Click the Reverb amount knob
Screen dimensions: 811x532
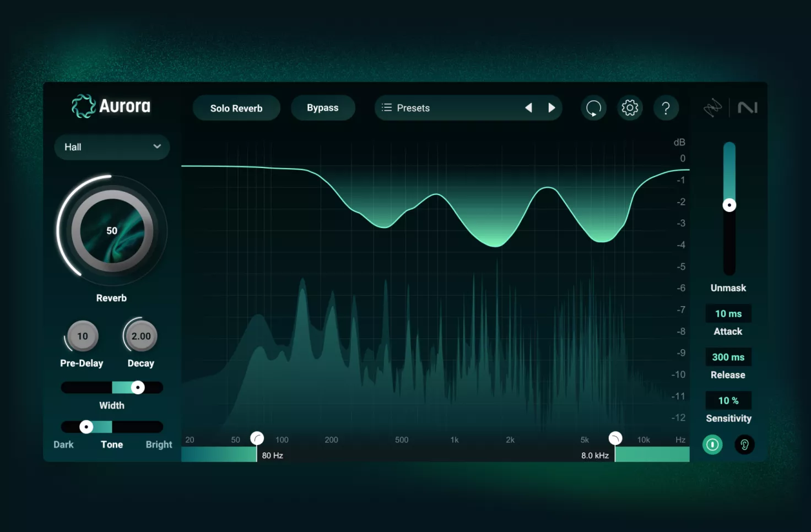[x=111, y=230]
